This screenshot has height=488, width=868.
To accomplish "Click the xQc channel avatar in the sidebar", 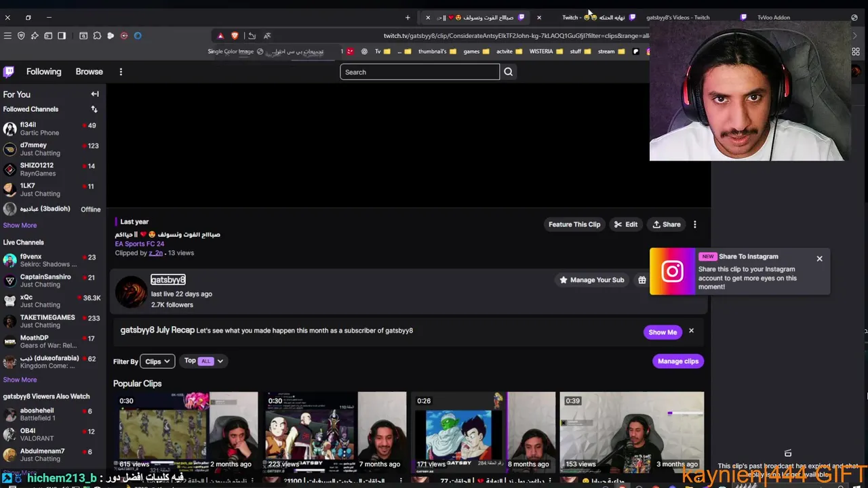I will click(x=9, y=301).
